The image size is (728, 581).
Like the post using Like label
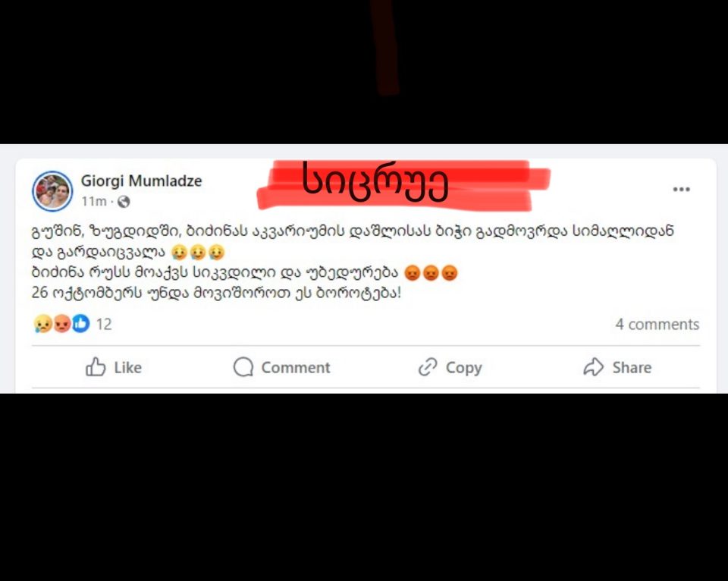pos(127,367)
